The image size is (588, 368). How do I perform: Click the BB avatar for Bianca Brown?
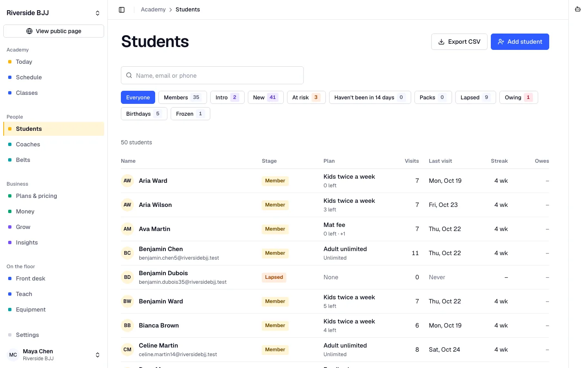coord(127,325)
